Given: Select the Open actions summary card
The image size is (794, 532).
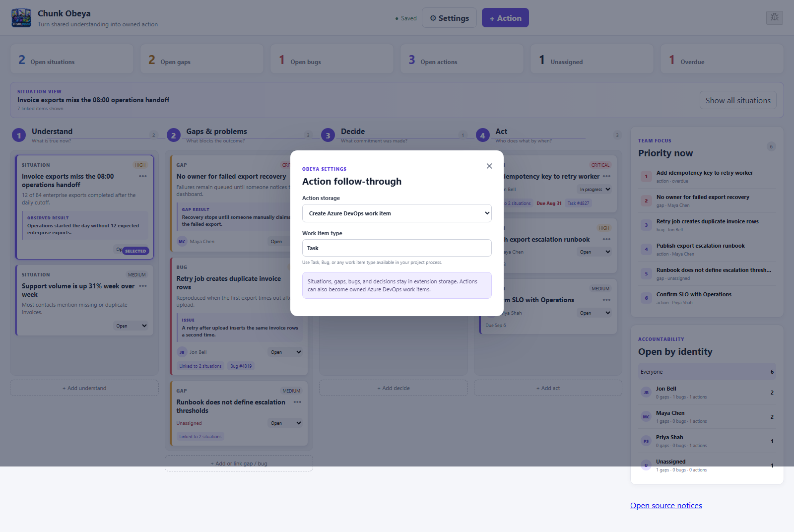Looking at the screenshot, I should pos(462,59).
